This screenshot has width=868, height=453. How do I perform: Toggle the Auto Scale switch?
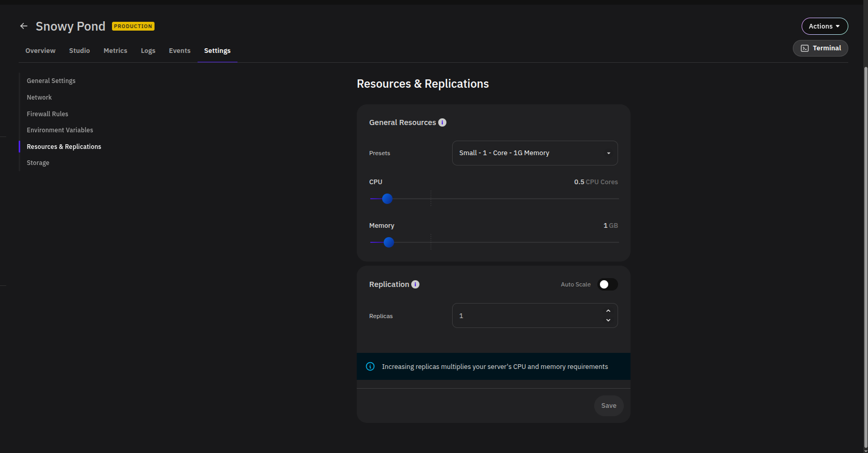(608, 284)
